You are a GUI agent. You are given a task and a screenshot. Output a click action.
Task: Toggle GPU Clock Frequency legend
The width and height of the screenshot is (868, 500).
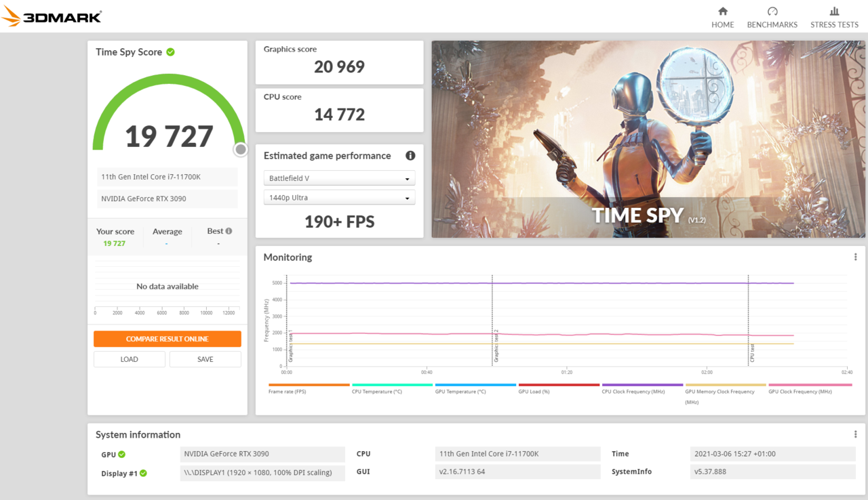point(810,389)
